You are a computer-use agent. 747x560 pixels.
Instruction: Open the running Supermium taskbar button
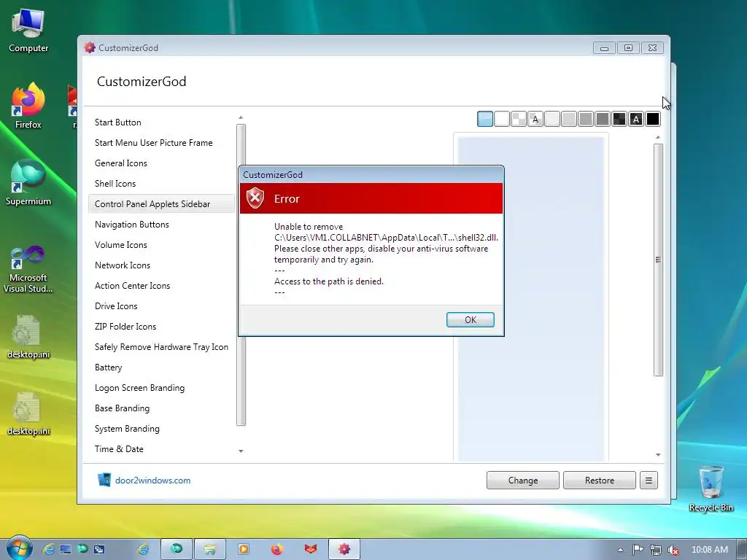click(x=177, y=549)
